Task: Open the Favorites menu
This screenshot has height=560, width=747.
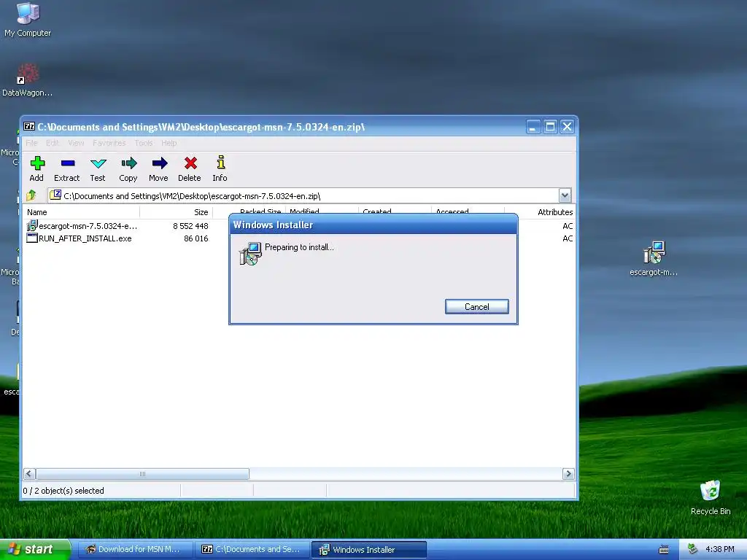Action: [x=109, y=143]
